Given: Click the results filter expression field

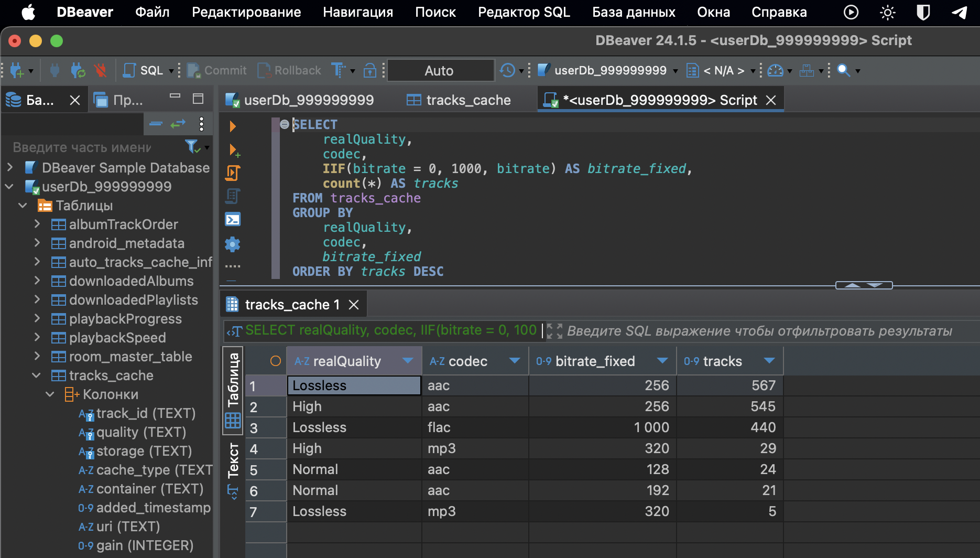Looking at the screenshot, I should click(x=759, y=331).
